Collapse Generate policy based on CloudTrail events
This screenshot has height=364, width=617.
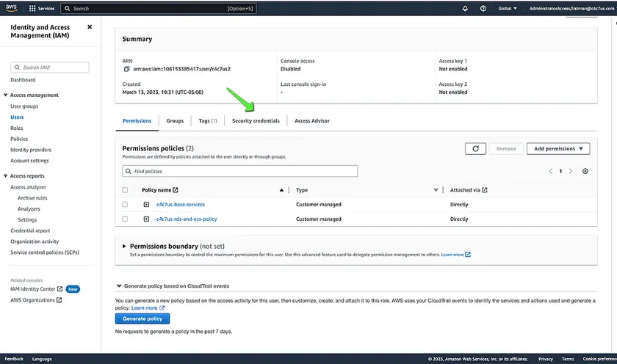pos(119,285)
